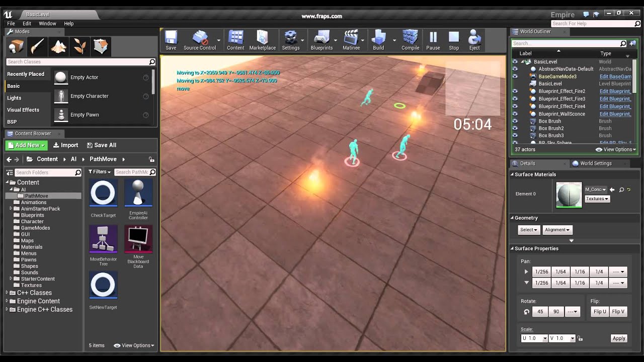Open the Textures dropdown
This screenshot has height=362, width=644.
tap(597, 199)
